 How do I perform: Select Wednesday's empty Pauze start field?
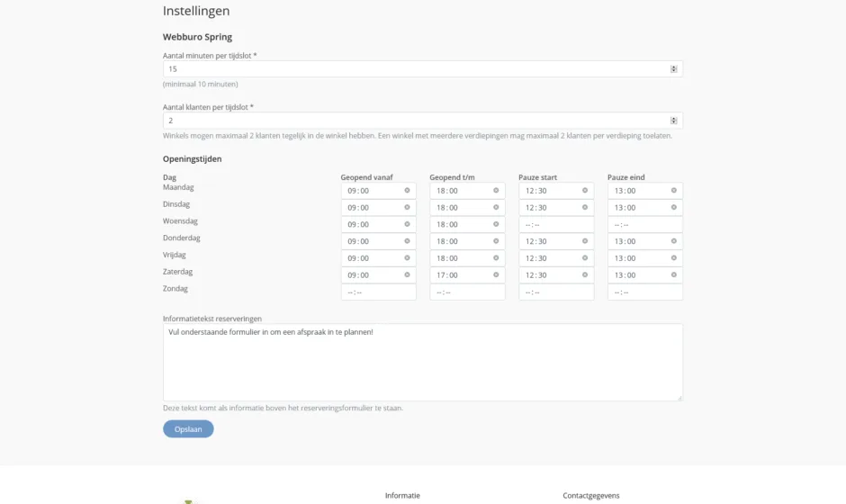coord(555,225)
